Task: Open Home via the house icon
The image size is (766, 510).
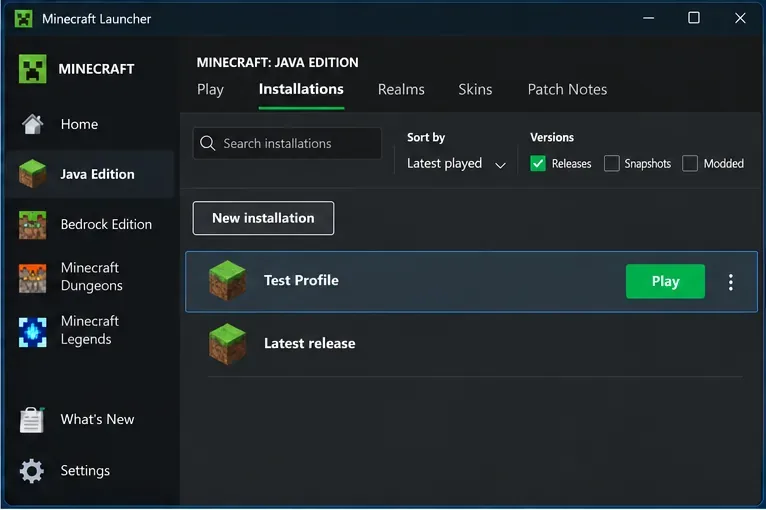Action: [32, 124]
